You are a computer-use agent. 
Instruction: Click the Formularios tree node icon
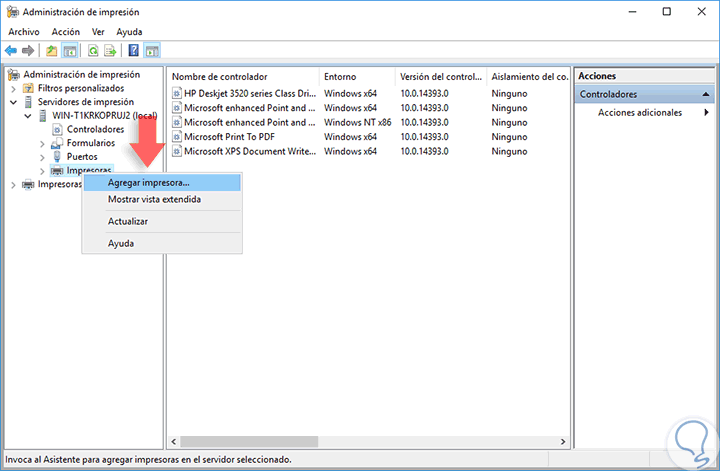(57, 143)
